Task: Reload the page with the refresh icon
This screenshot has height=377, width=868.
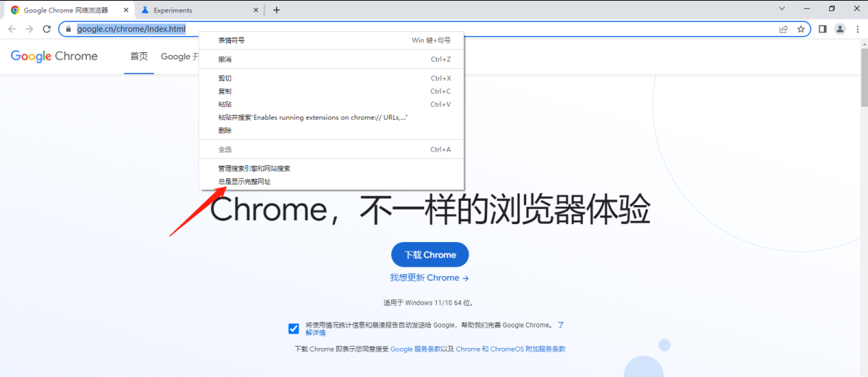Action: pos(47,29)
